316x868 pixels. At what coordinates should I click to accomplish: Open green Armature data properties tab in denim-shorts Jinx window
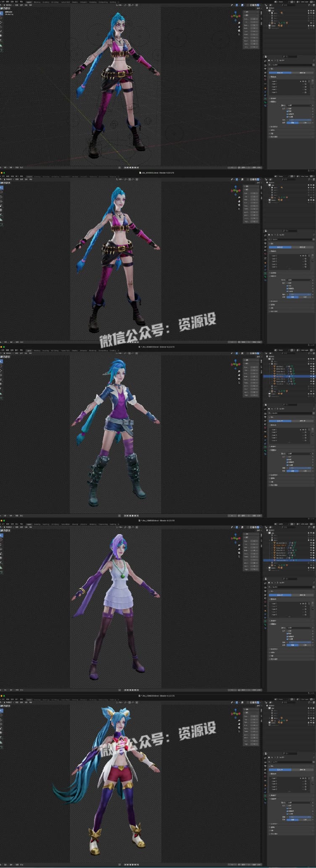click(x=265, y=447)
